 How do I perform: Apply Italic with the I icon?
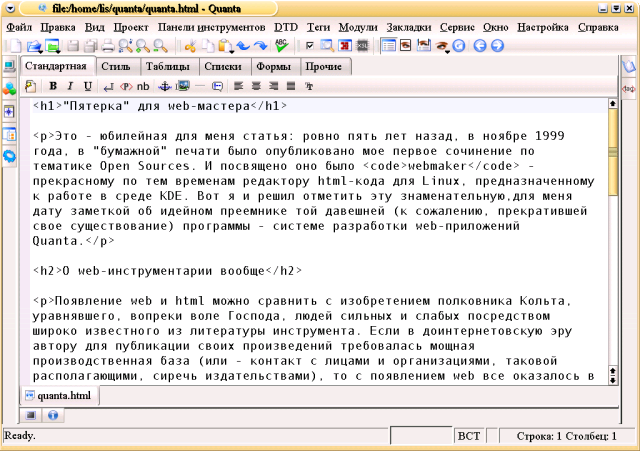coord(71,86)
